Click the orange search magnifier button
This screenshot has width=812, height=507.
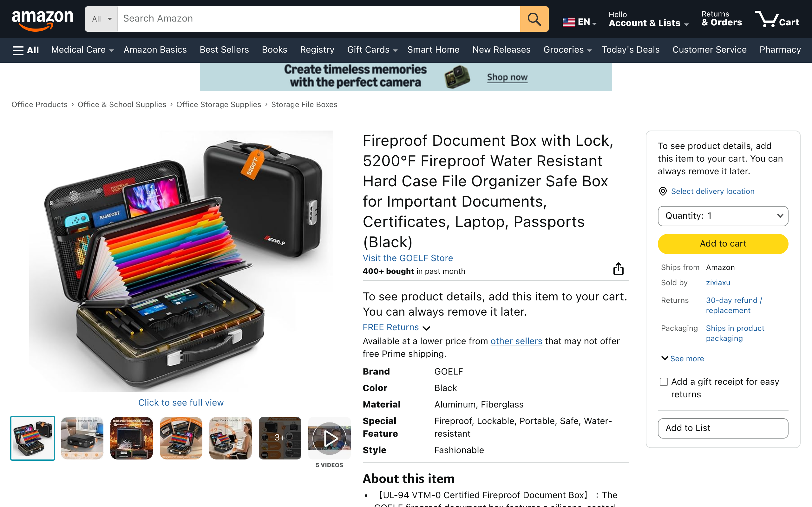[534, 19]
